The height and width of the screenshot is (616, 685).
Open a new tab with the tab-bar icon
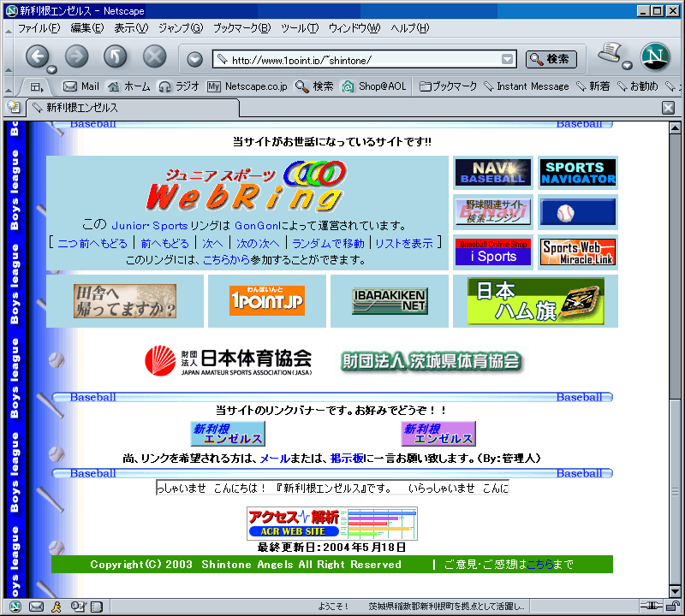coord(14,107)
